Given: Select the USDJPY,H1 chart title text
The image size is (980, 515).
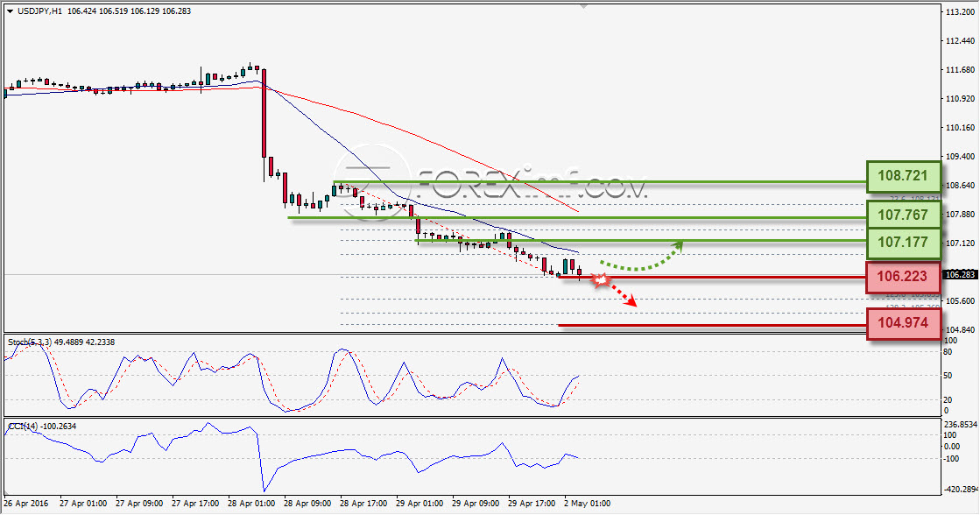Looking at the screenshot, I should 39,11.
